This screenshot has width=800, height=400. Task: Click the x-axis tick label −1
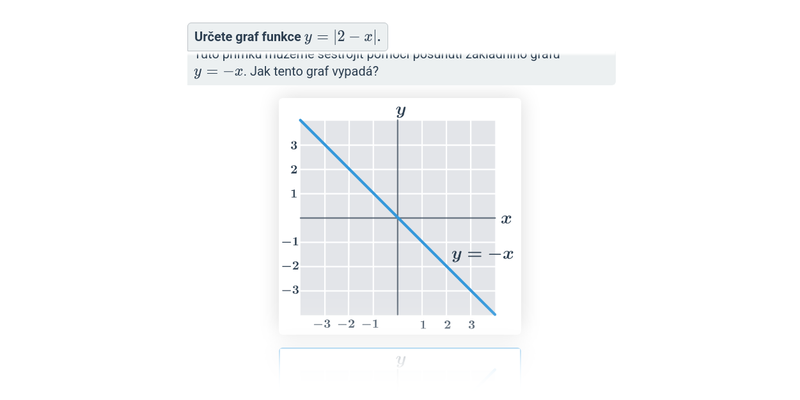[x=370, y=325]
